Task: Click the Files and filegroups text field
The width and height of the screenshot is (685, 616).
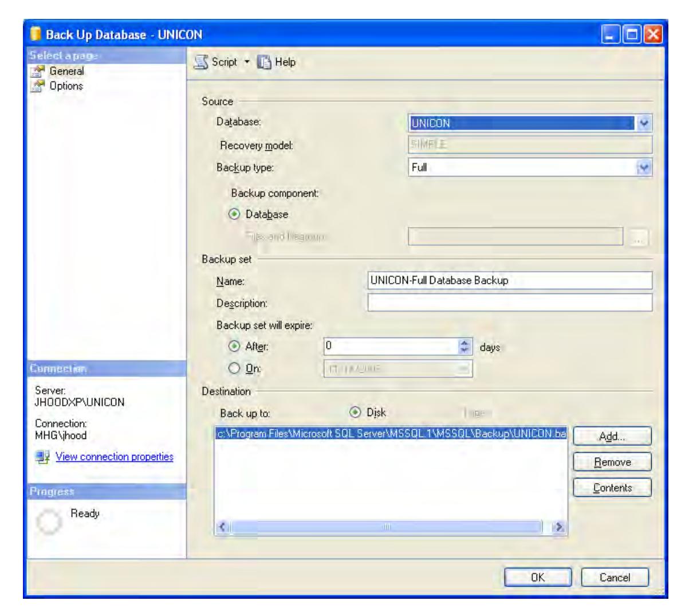Action: click(515, 237)
